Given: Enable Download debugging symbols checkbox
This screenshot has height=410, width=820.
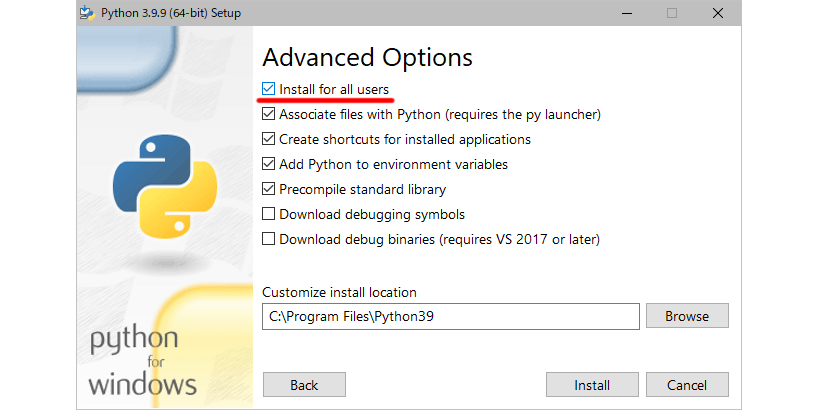Looking at the screenshot, I should click(x=268, y=214).
